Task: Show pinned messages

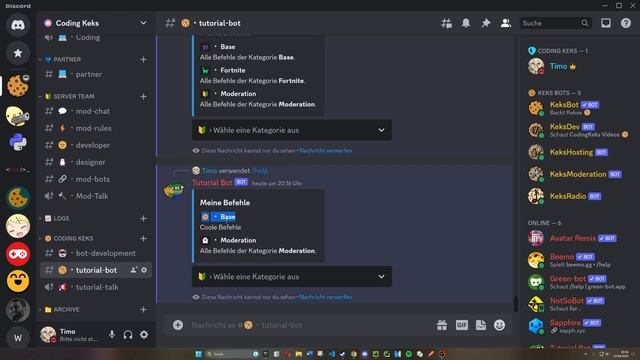Action: pyautogui.click(x=485, y=23)
